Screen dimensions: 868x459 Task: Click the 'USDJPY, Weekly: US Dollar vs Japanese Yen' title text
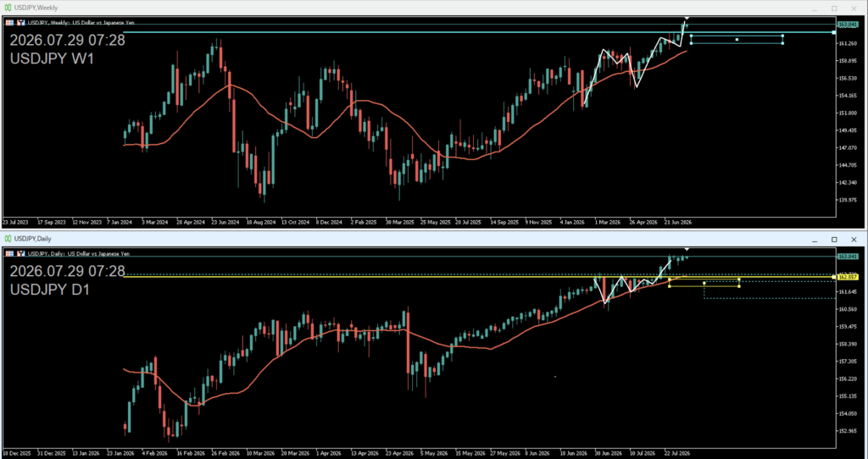coord(81,23)
